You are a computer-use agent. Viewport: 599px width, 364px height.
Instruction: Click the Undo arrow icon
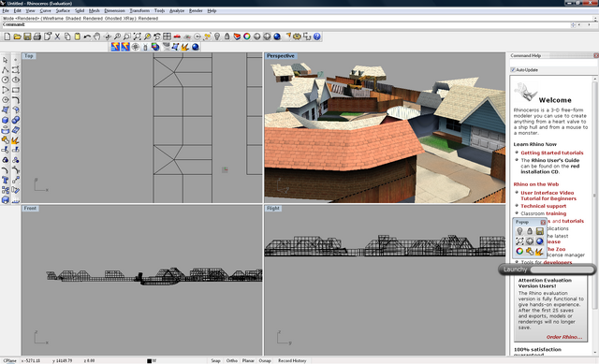pyautogui.click(x=87, y=36)
